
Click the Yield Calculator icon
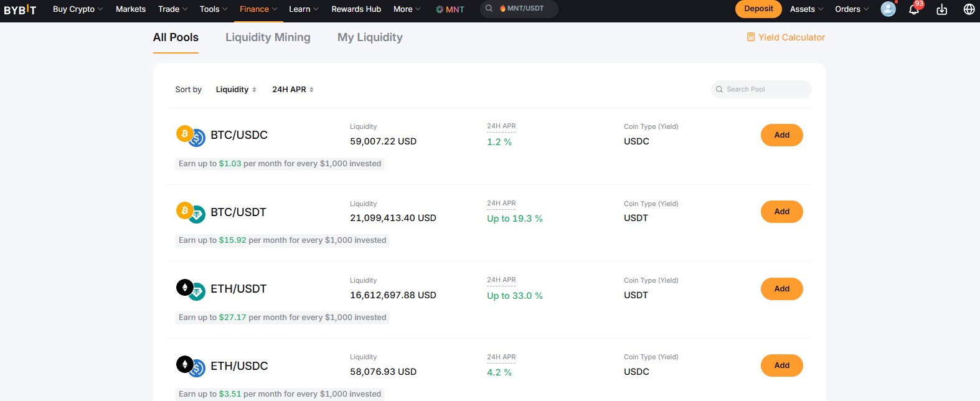pyautogui.click(x=751, y=37)
